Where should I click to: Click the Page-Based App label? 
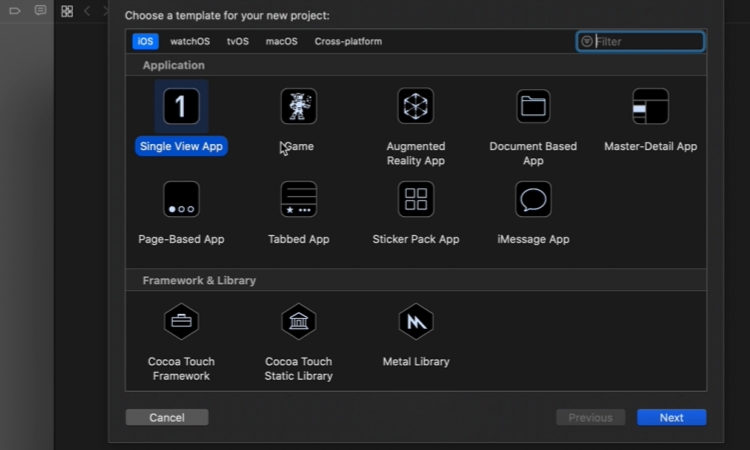click(x=181, y=239)
